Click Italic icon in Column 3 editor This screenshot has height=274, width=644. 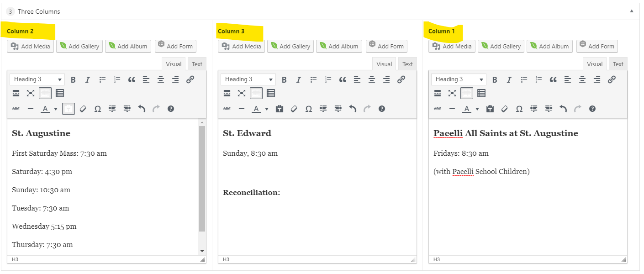coord(299,79)
